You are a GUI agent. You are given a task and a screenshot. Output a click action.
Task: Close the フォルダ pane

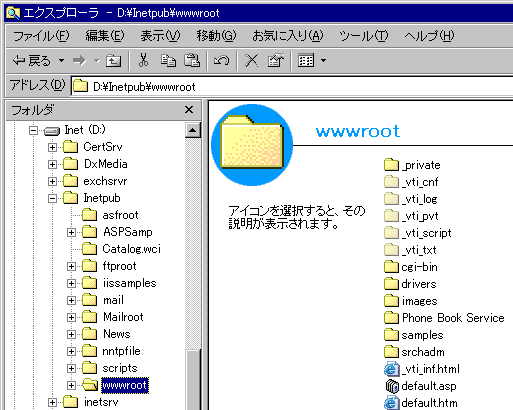pos(189,110)
